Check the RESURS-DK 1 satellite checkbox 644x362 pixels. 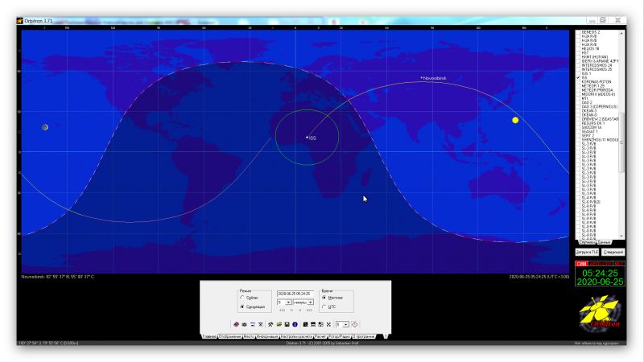pos(578,123)
